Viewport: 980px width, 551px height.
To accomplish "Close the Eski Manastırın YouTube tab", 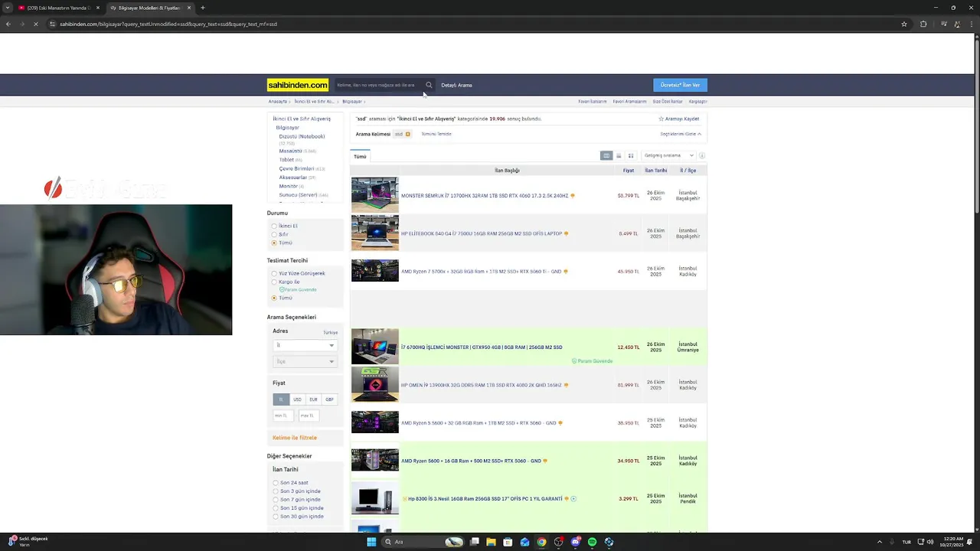I will point(97,8).
